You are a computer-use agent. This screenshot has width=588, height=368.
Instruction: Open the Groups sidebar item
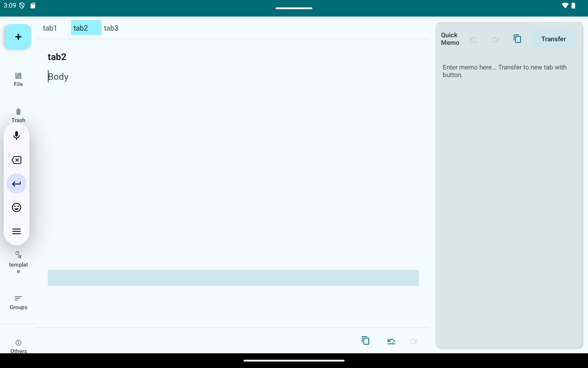(18, 302)
